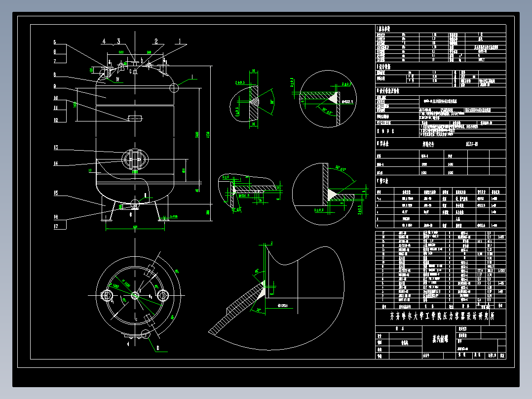Select the manhole on the tank elevation
The image size is (532, 399).
click(x=135, y=159)
